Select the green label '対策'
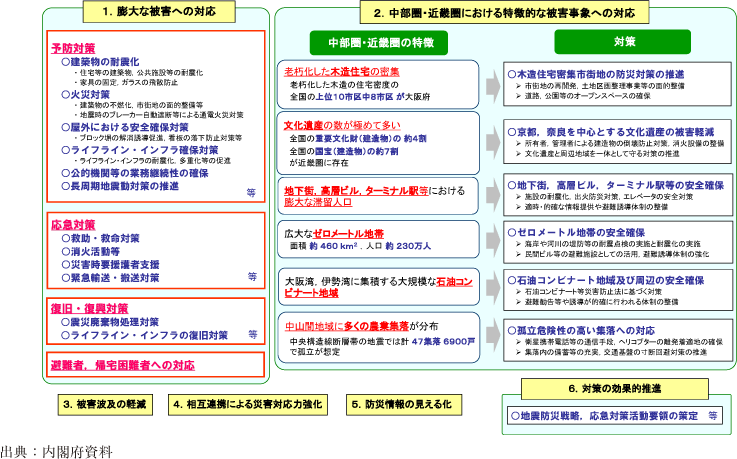The height and width of the screenshot is (459, 737). (x=622, y=42)
